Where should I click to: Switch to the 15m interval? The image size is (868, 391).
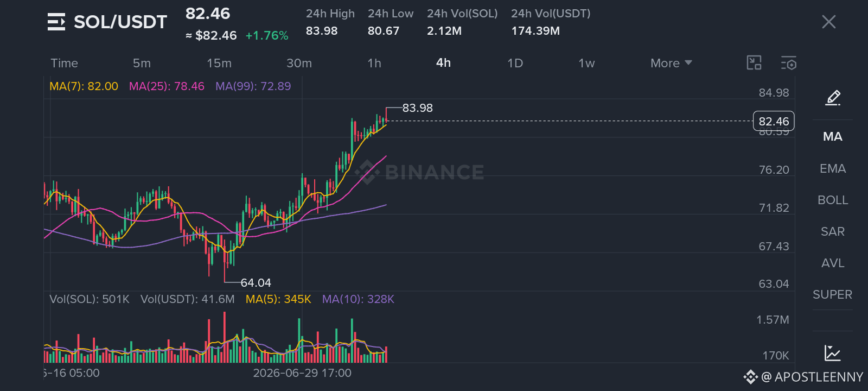coord(219,63)
